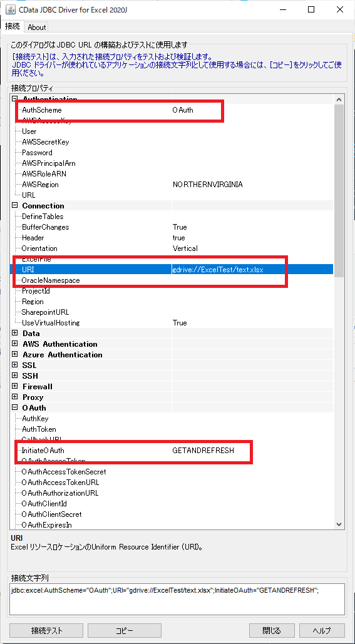The width and height of the screenshot is (355, 644).
Task: Select the OAuthAuthorizationURL property
Action: tap(172, 493)
